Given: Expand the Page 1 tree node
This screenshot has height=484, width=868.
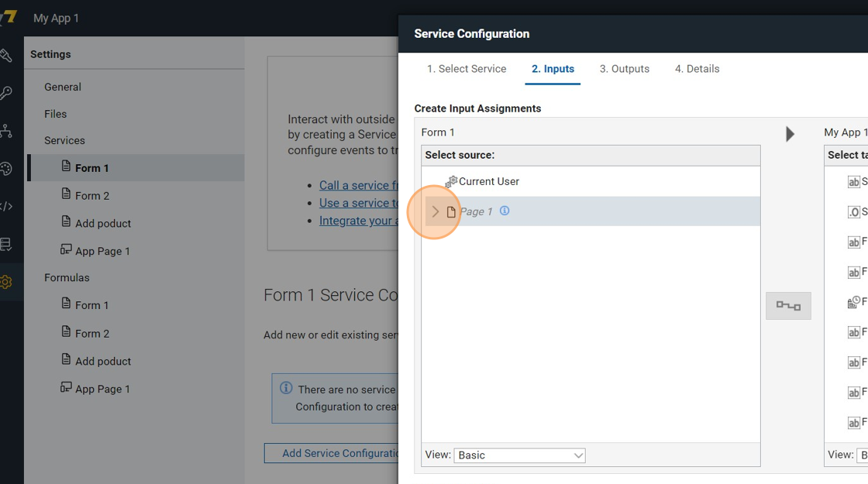Looking at the screenshot, I should coord(435,211).
